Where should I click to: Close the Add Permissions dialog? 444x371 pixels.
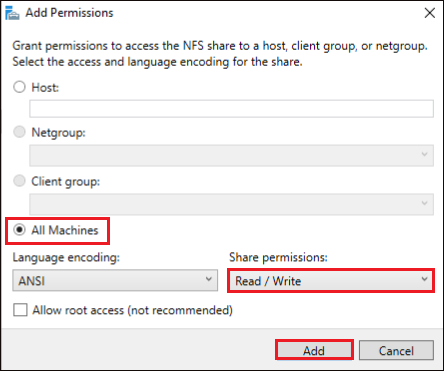(430, 13)
